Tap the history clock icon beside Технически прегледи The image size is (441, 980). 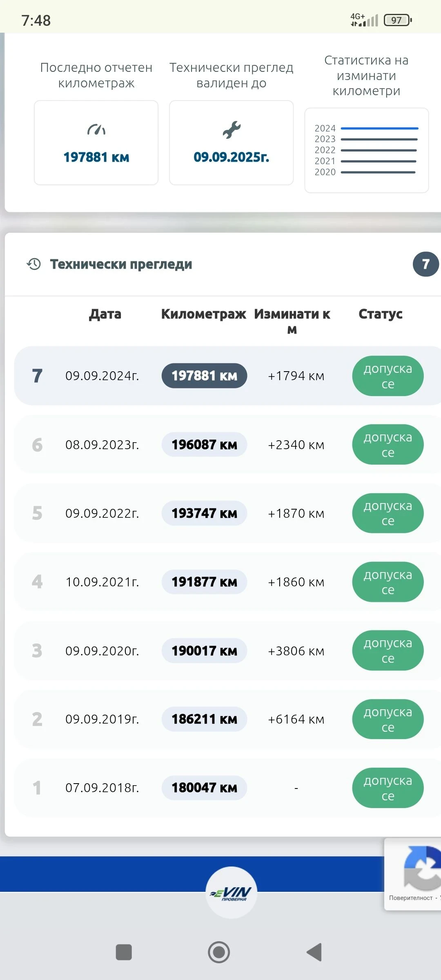click(34, 264)
